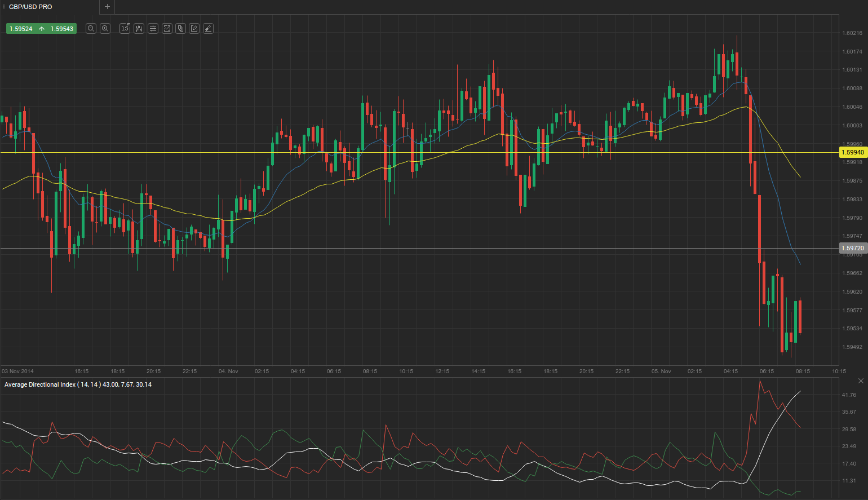Image resolution: width=868 pixels, height=500 pixels.
Task: Click the grey 1.59720 price level tag
Action: [852, 248]
